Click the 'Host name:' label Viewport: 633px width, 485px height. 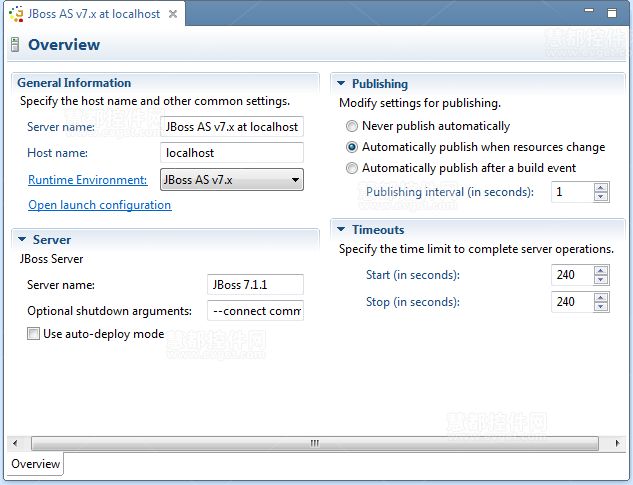[x=57, y=153]
